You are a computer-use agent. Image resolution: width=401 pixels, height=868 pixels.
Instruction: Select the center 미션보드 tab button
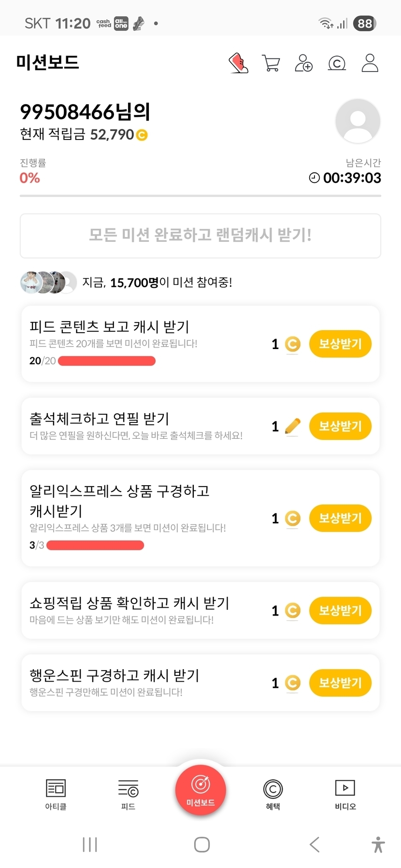pyautogui.click(x=200, y=790)
